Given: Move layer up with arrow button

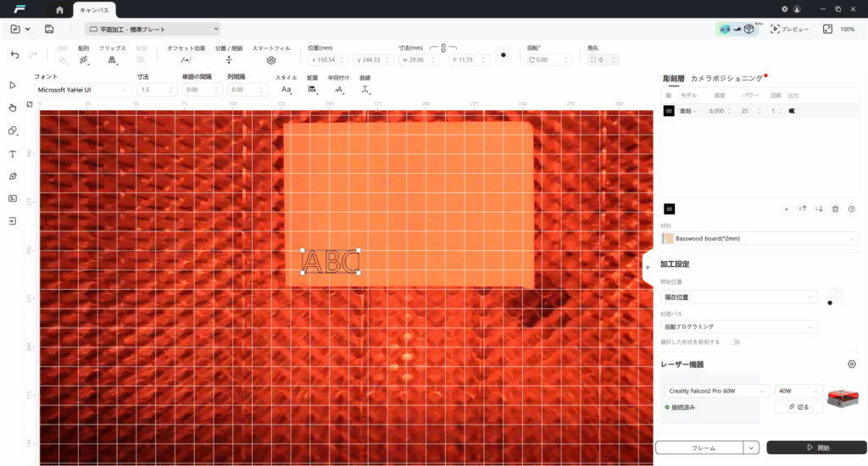Looking at the screenshot, I should click(x=803, y=208).
